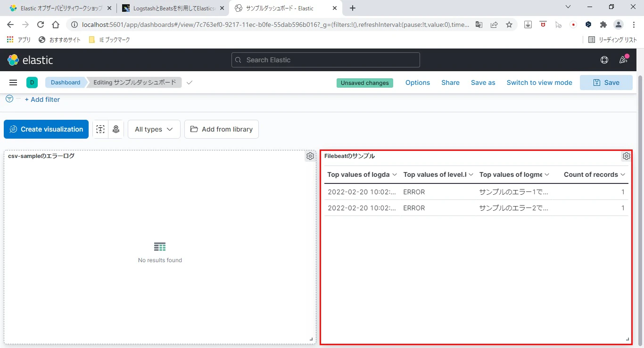Viewport: 644px width, 348px height.
Task: Open csv-sample panel gear options
Action: 310,156
